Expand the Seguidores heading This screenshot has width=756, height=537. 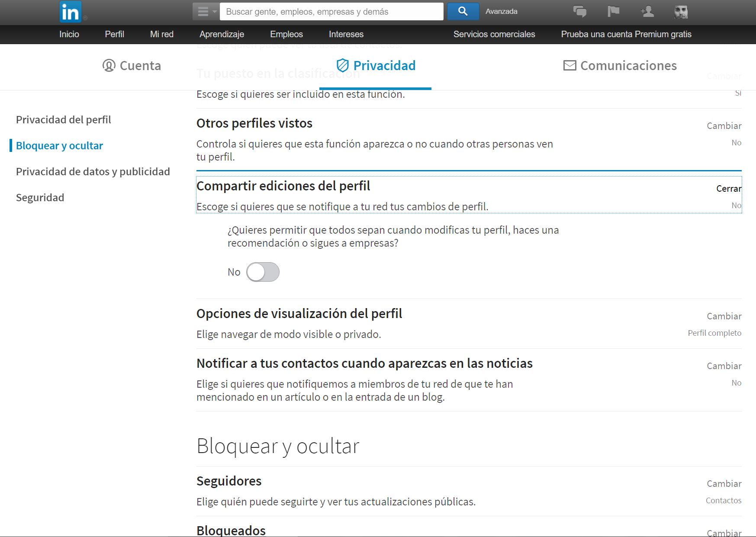[229, 481]
